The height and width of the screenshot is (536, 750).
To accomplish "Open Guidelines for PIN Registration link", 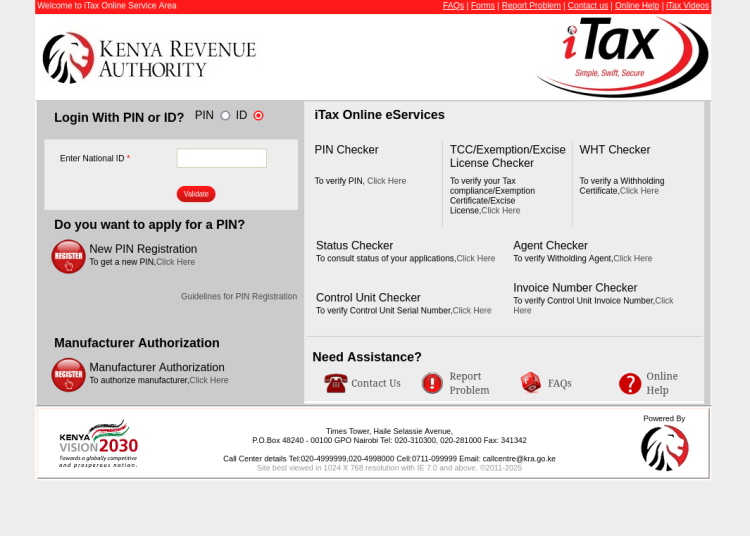I will 239,296.
